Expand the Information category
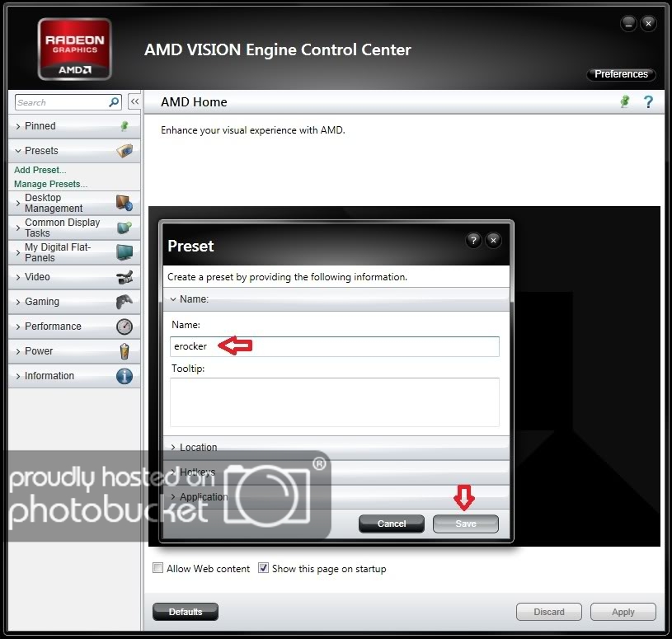672x639 pixels. coord(74,376)
